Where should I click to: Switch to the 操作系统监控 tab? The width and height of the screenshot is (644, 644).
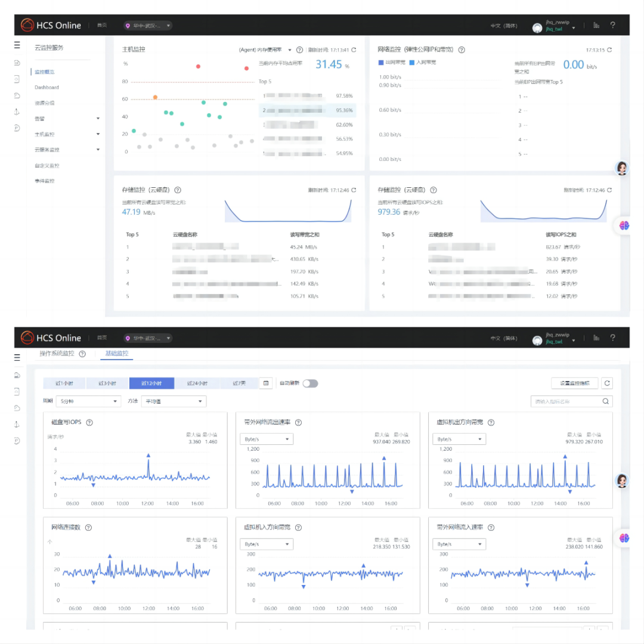(x=57, y=354)
